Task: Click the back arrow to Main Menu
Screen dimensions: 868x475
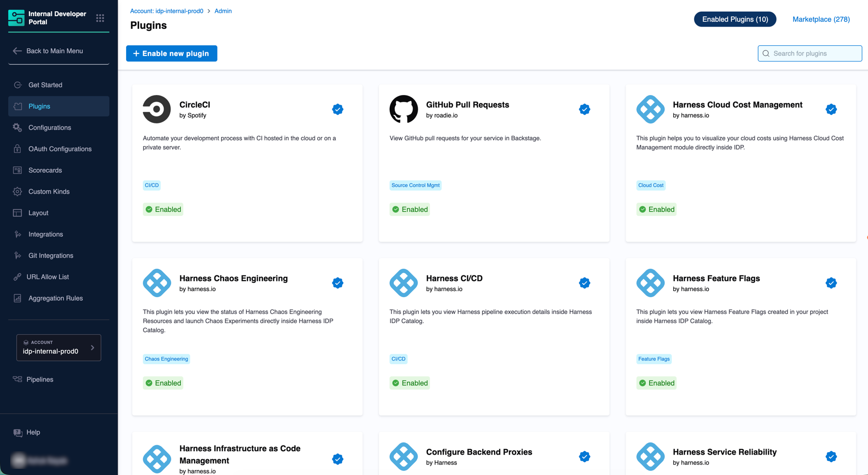Action: coord(17,51)
